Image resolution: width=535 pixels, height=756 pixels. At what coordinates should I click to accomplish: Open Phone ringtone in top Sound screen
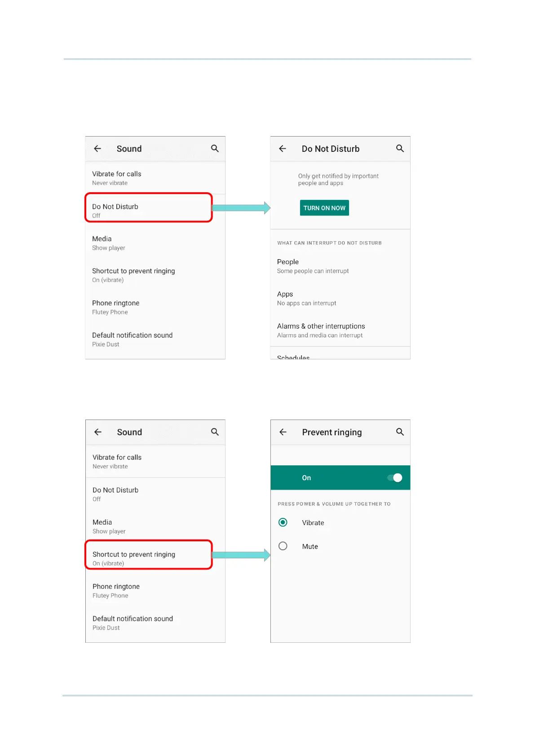pyautogui.click(x=155, y=307)
